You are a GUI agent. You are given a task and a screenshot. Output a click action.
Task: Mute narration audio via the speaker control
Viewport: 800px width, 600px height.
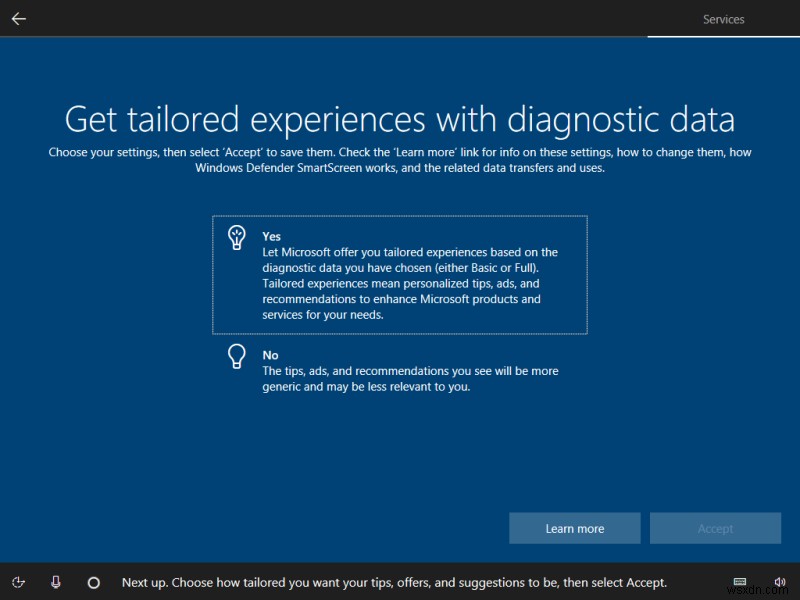click(x=780, y=581)
